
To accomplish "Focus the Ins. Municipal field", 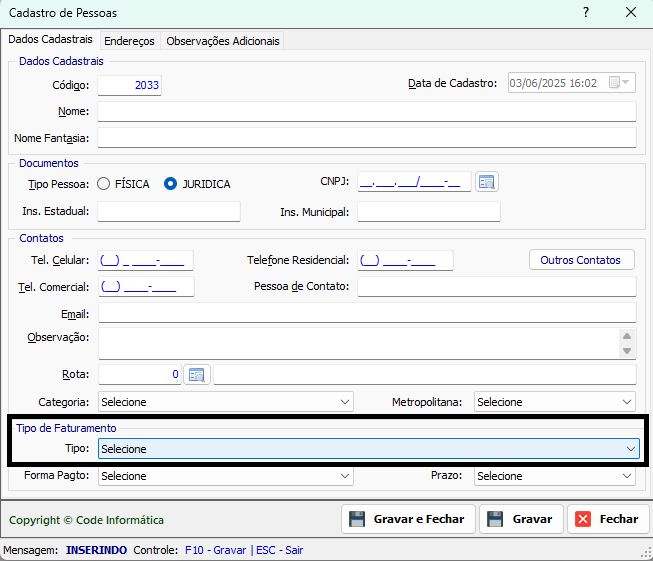I will tap(429, 212).
